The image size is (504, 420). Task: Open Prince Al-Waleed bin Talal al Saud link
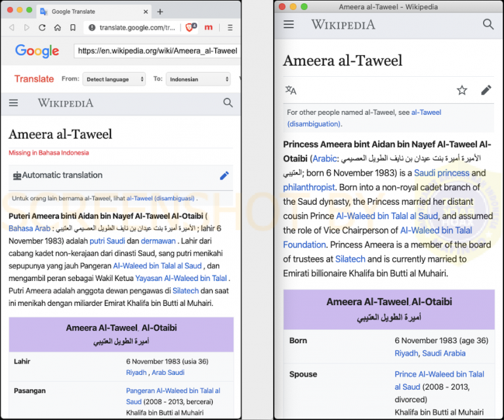click(x=440, y=381)
